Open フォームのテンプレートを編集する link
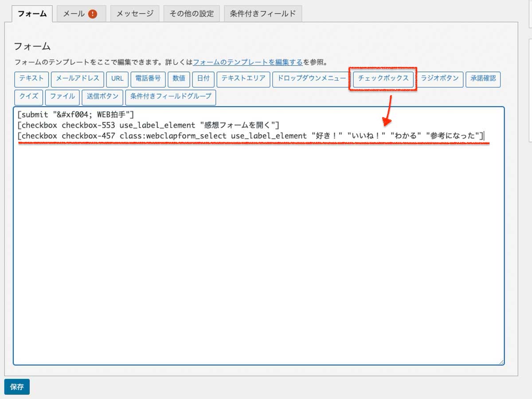Screen dimensions: 532x399 (x=248, y=62)
